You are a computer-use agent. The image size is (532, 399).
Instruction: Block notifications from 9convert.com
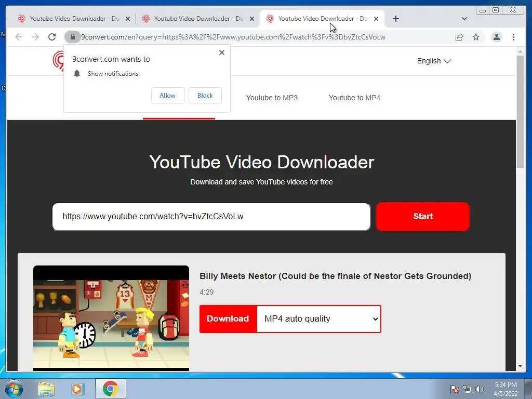[205, 96]
